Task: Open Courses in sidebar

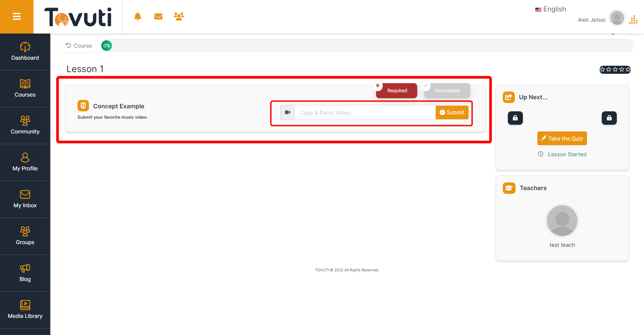Action: tap(25, 89)
